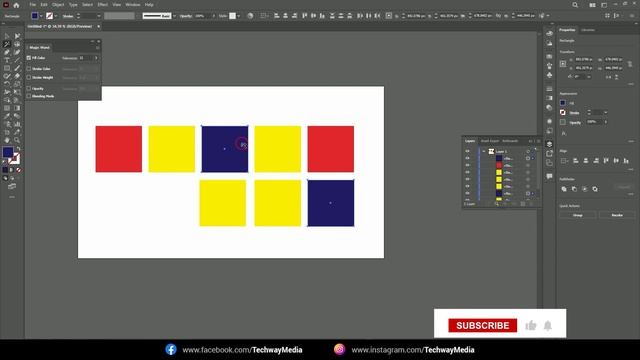Click the Home icon
Image resolution: width=640 pixels, height=360 pixels.
16,5
